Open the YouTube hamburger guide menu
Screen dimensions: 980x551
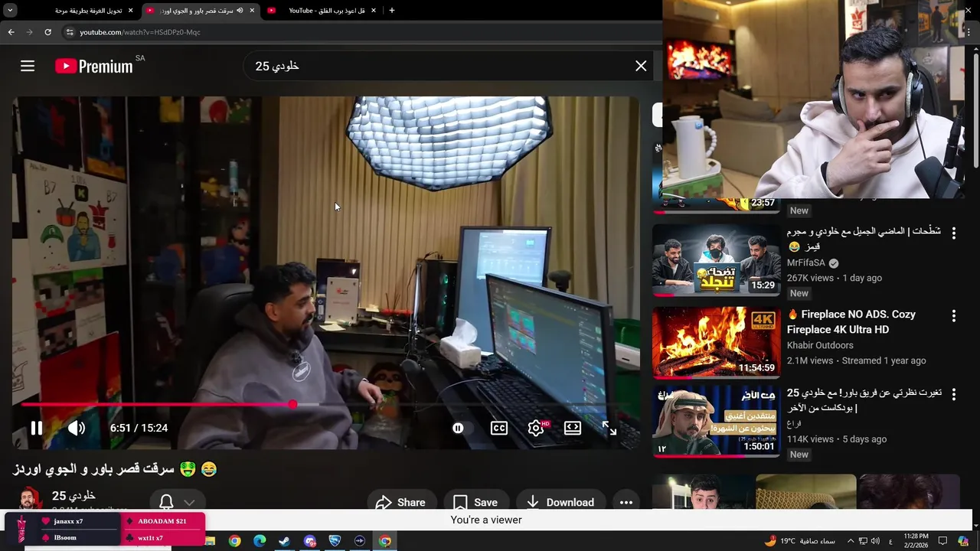[x=28, y=67]
